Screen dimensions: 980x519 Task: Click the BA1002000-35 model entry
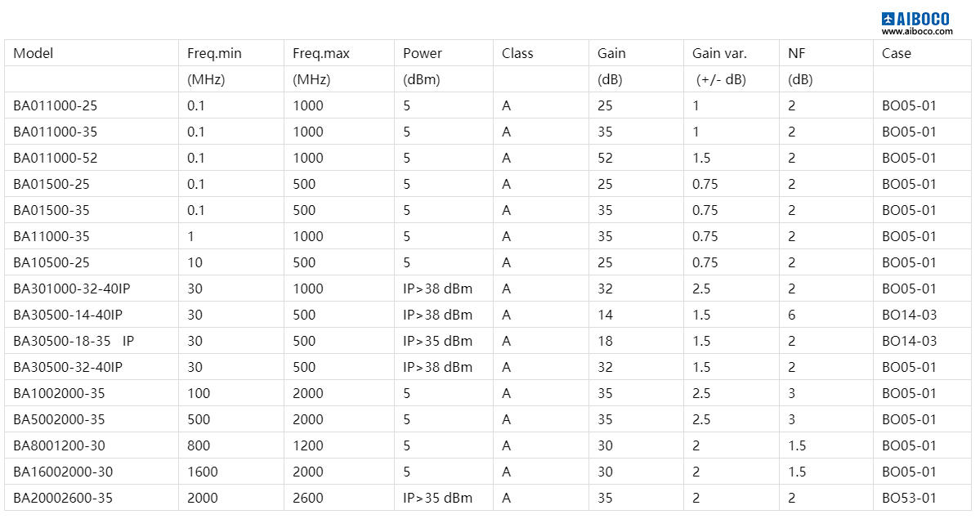[59, 393]
